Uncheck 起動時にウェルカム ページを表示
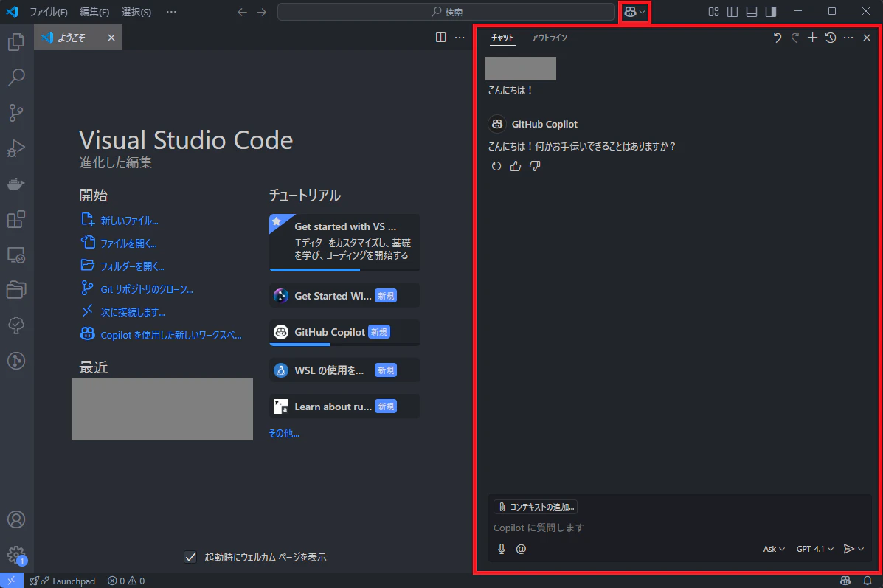The image size is (883, 588). (x=190, y=557)
